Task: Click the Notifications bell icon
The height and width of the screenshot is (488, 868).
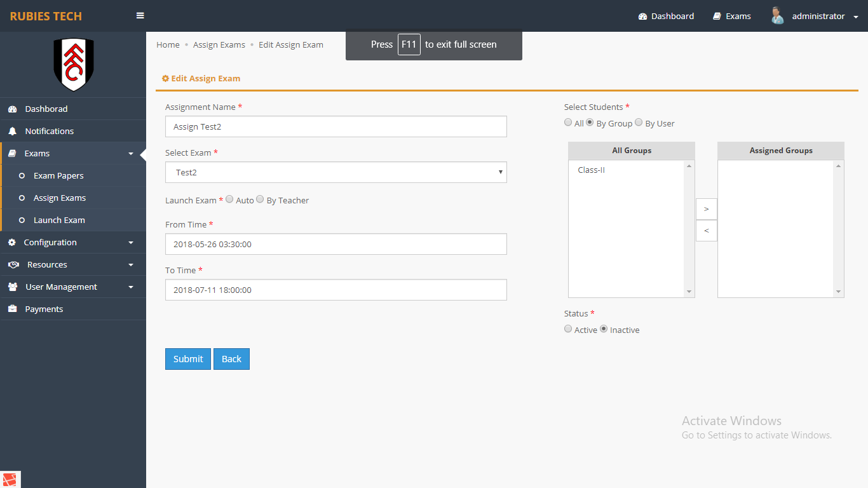Action: click(x=12, y=132)
